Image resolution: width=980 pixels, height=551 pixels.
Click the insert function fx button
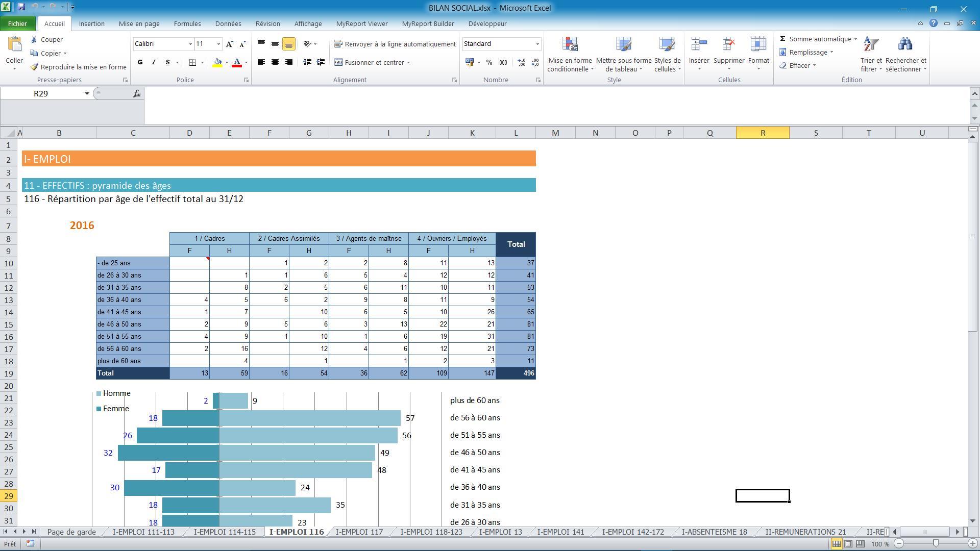coord(137,93)
